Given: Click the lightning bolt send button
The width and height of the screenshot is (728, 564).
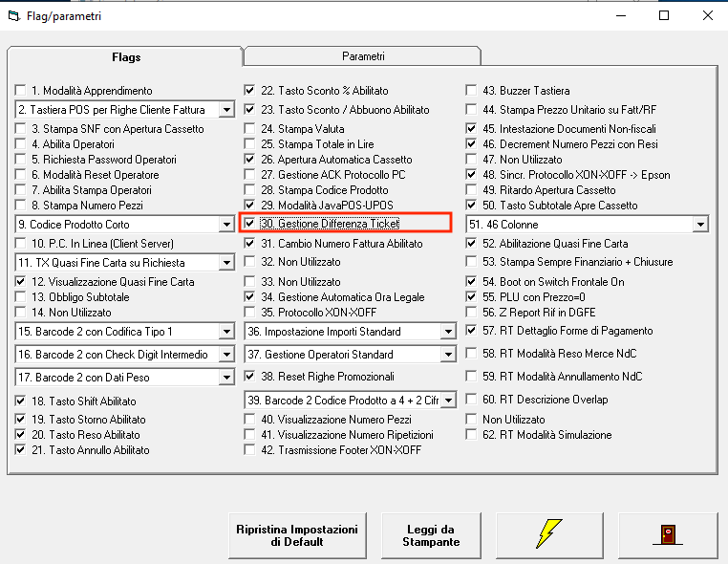Looking at the screenshot, I should (549, 535).
